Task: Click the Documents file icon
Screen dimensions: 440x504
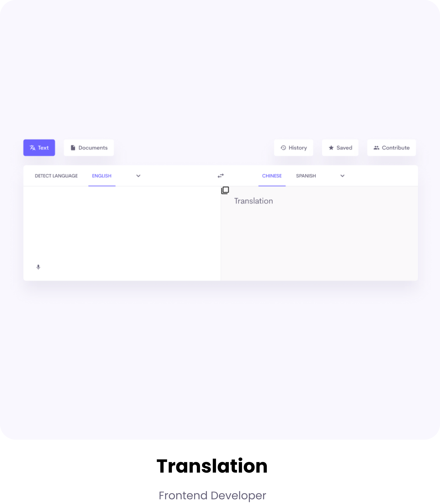Action: pos(73,147)
